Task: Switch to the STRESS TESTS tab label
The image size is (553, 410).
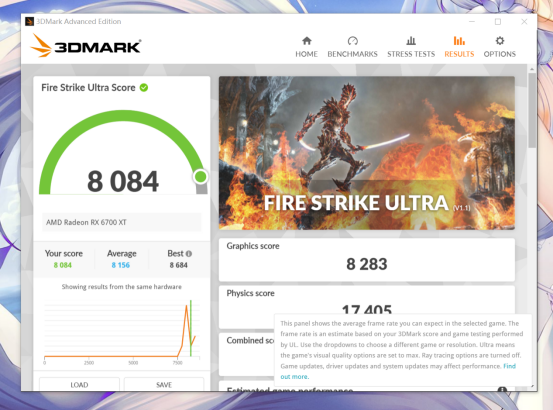Action: (411, 54)
